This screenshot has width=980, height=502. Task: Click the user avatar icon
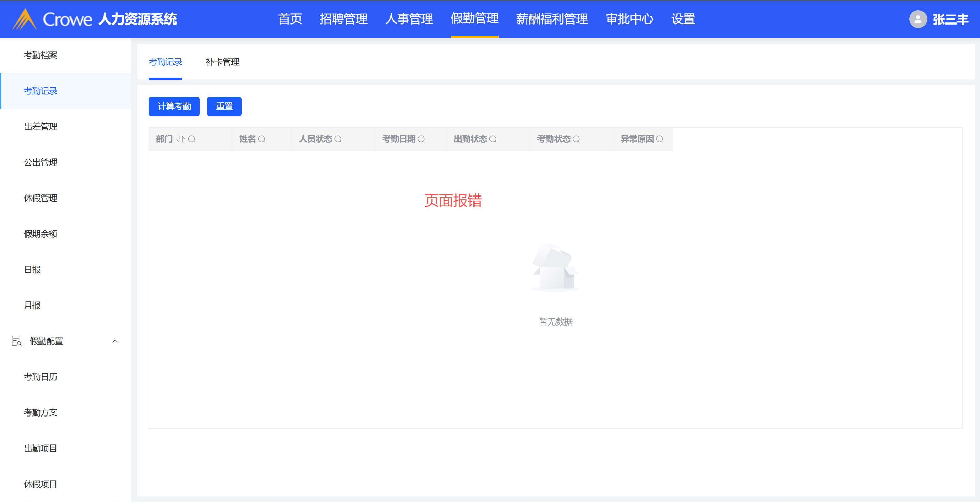click(918, 19)
